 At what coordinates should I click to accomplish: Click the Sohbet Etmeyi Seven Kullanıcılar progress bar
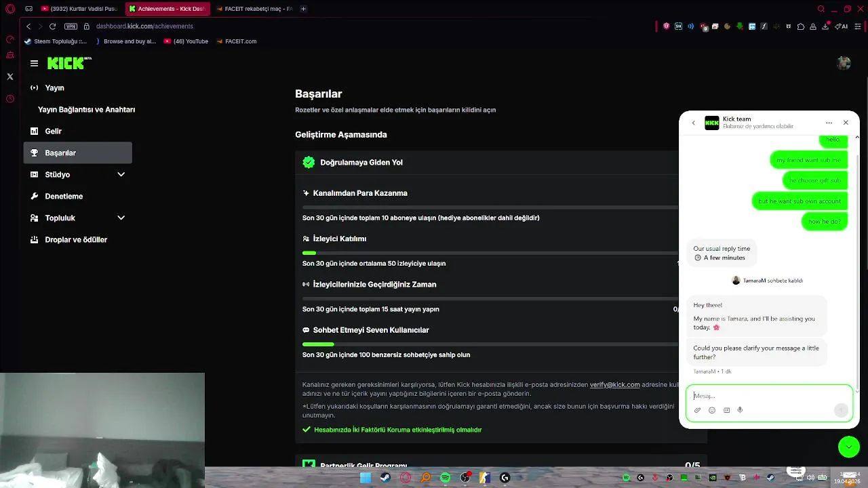[490, 344]
